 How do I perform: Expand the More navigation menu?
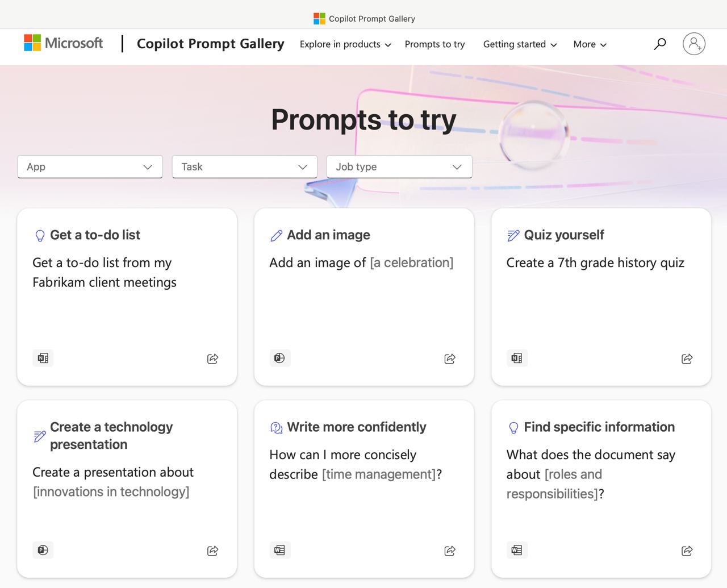[590, 44]
